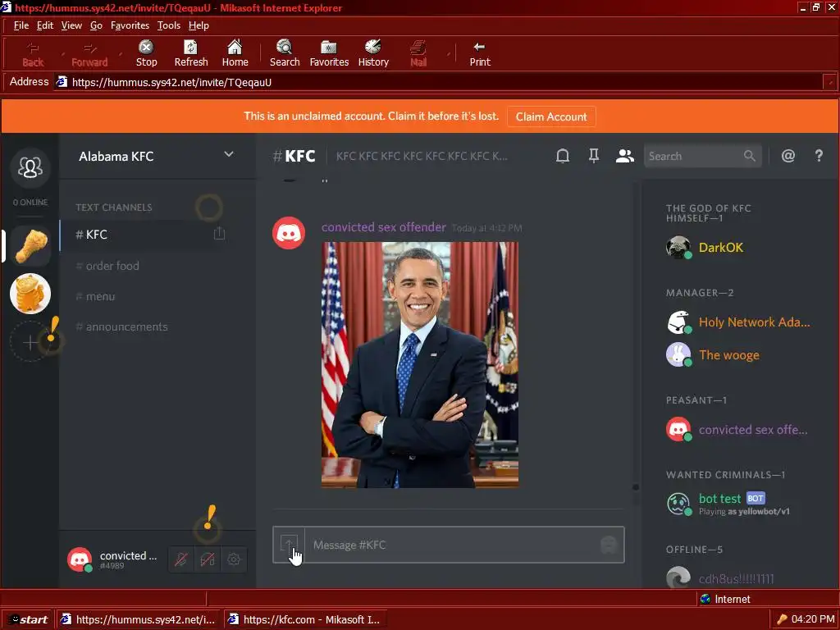This screenshot has width=840, height=630.
Task: Open the Help menu
Action: [x=199, y=25]
